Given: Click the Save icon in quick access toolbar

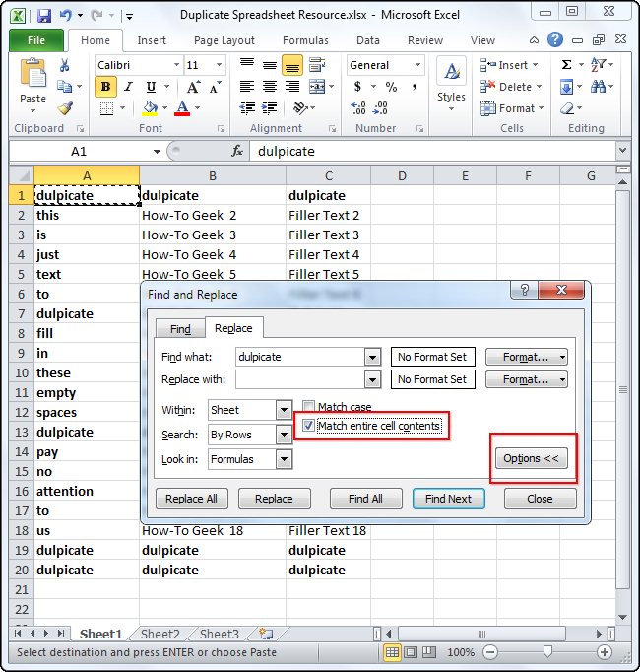Looking at the screenshot, I should pyautogui.click(x=44, y=16).
